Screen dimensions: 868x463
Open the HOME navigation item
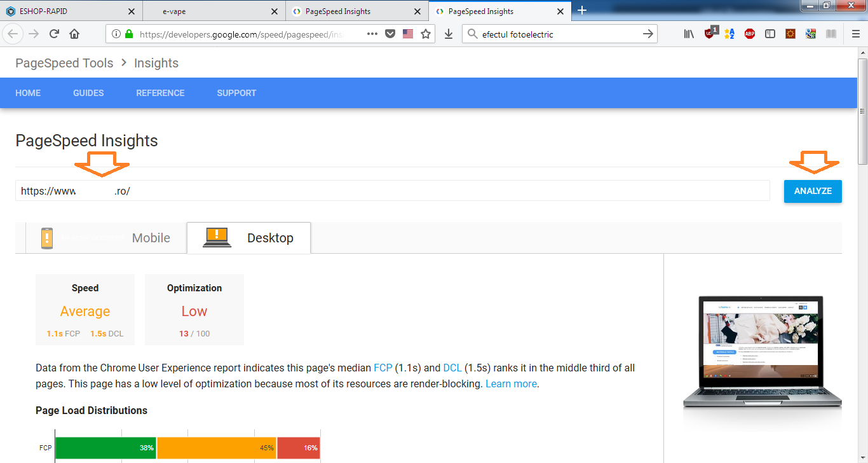28,93
